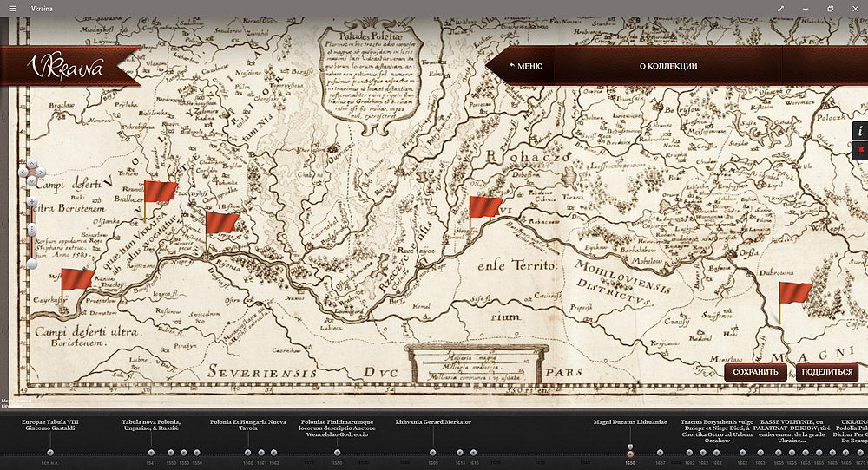Open the info 'i' panel on right edge
The width and height of the screenshot is (868, 470).
860,131
